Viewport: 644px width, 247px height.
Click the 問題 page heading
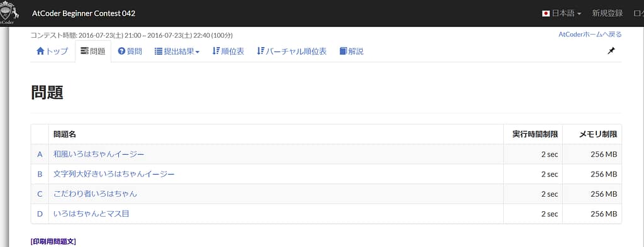[47, 93]
